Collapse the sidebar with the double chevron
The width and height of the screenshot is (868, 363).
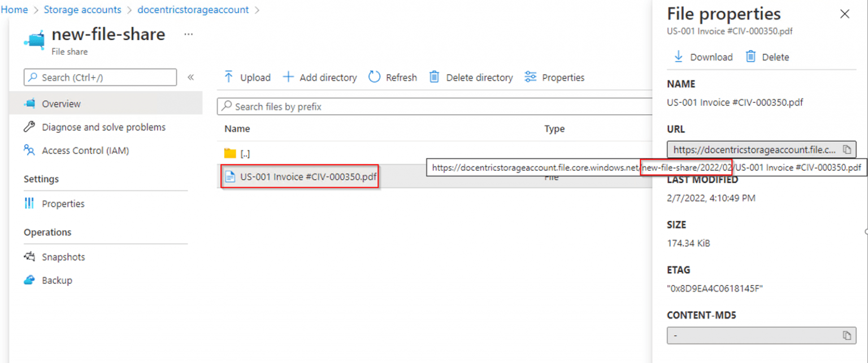191,77
